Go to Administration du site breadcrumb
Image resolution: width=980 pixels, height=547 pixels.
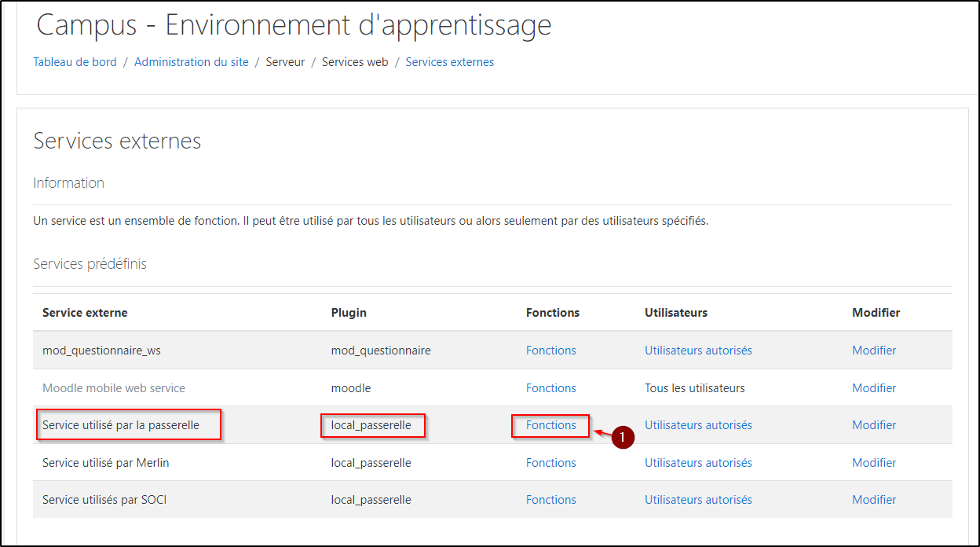tap(191, 62)
